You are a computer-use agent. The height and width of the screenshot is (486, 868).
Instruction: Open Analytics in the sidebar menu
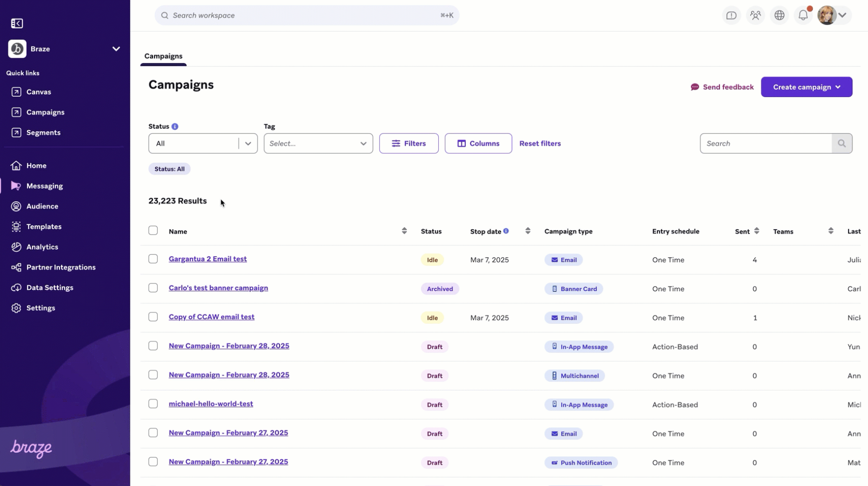pyautogui.click(x=42, y=247)
